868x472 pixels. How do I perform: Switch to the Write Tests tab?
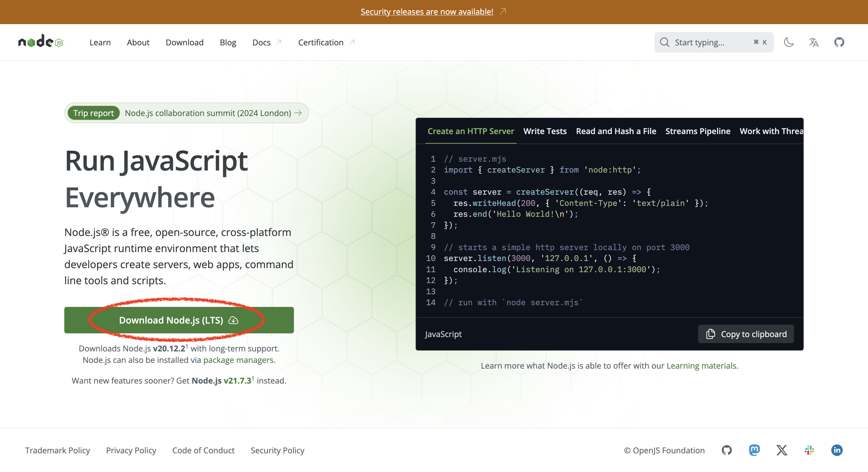(545, 131)
